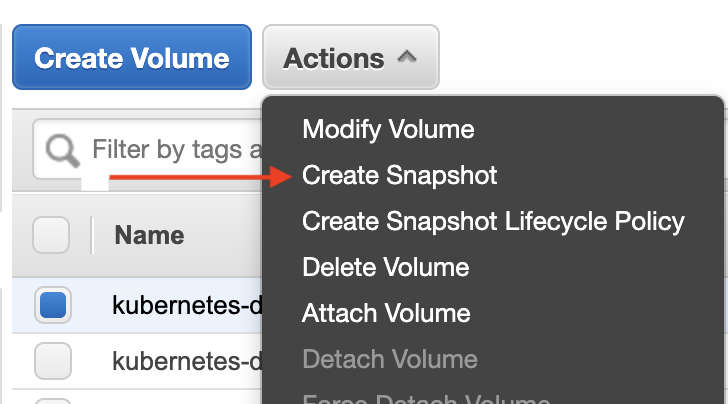Image resolution: width=728 pixels, height=404 pixels.
Task: Sort by the Name column header
Action: (149, 235)
